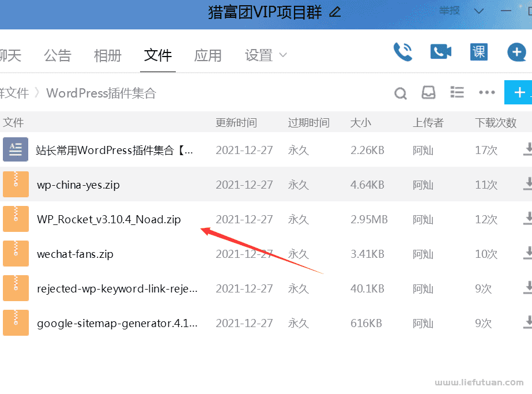Sort by 更新时间 column header
532x394 pixels.
tap(236, 122)
